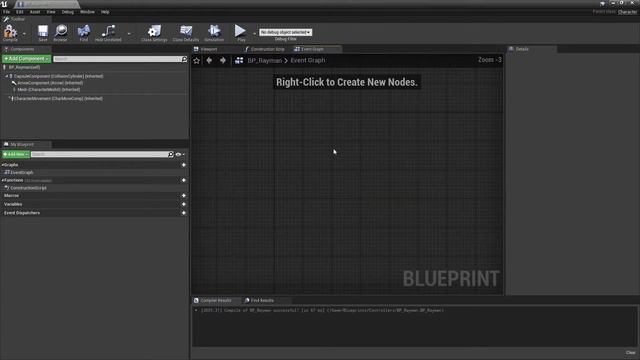
Task: Expand the Macros section
Action: (x=11, y=196)
